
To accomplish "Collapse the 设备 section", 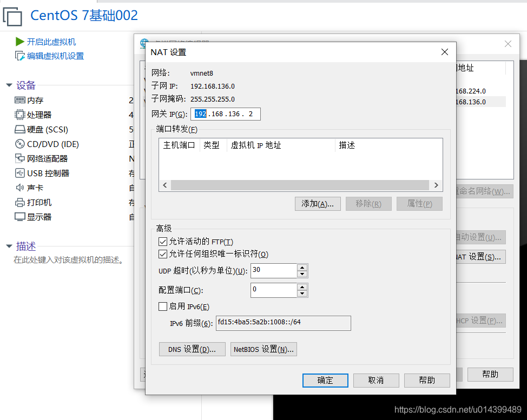I will tap(9, 85).
